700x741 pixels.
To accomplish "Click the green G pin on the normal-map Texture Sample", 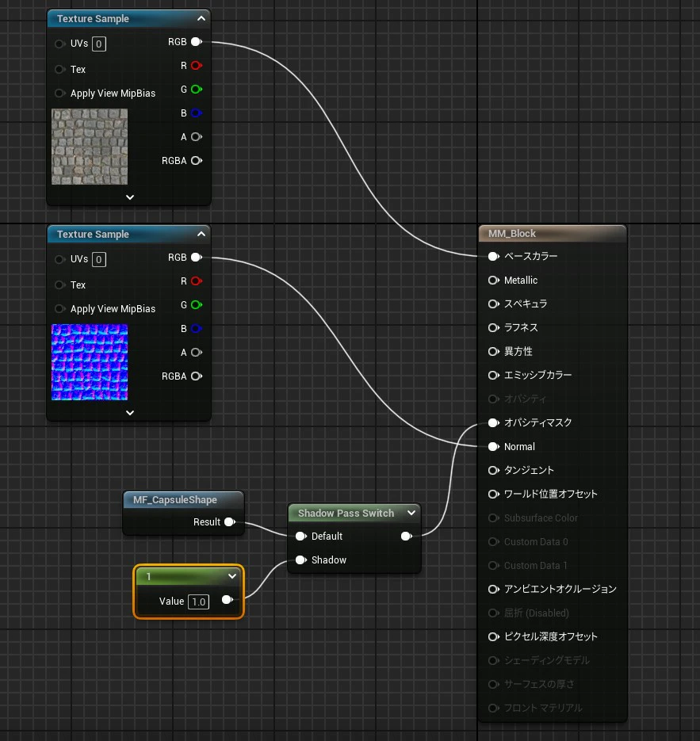I will click(197, 305).
